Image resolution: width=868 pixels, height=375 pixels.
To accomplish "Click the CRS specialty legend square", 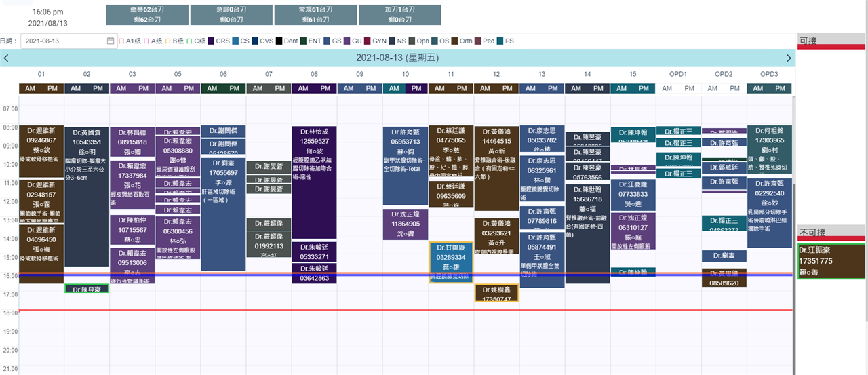I will click(x=212, y=41).
